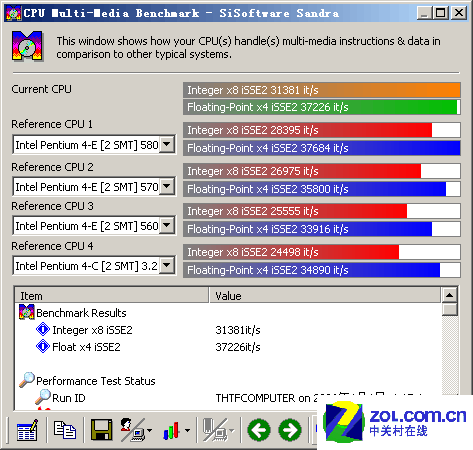
Task: Click the green Forward arrow button
Action: (290, 430)
